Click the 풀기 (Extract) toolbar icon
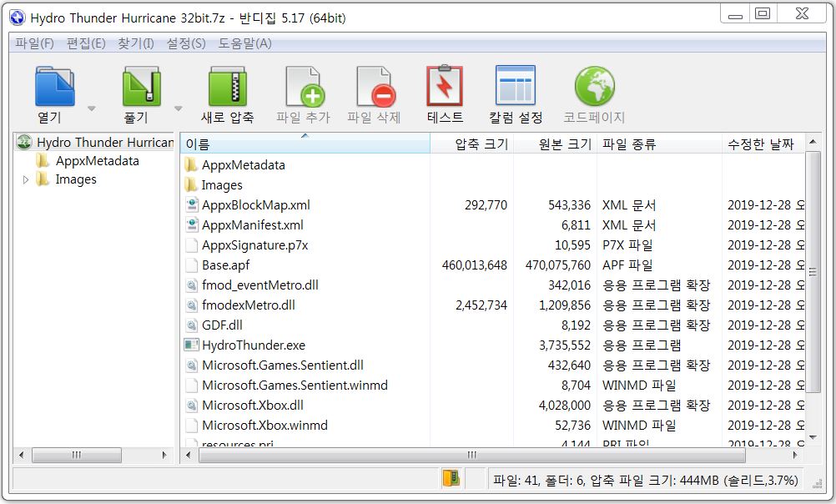The height and width of the screenshot is (504, 836). pyautogui.click(x=141, y=86)
